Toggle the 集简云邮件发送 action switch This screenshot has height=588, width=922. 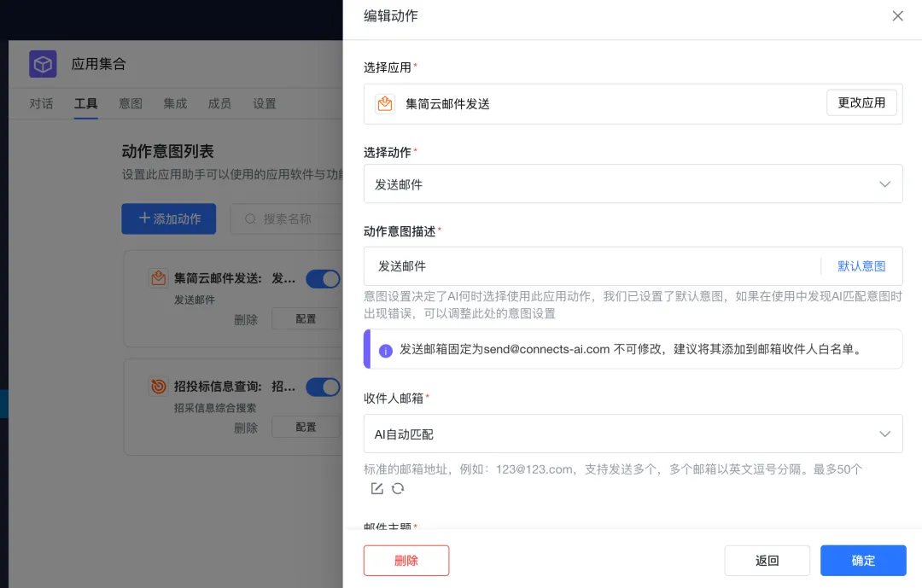323,279
